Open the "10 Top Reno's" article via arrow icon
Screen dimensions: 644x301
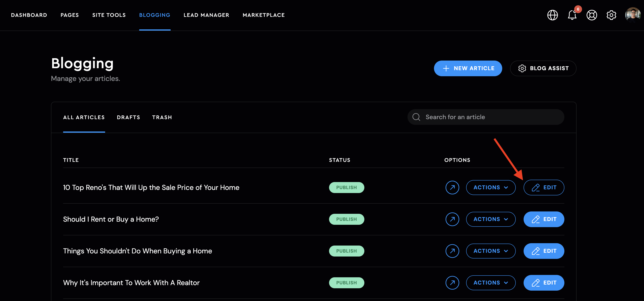tap(452, 187)
